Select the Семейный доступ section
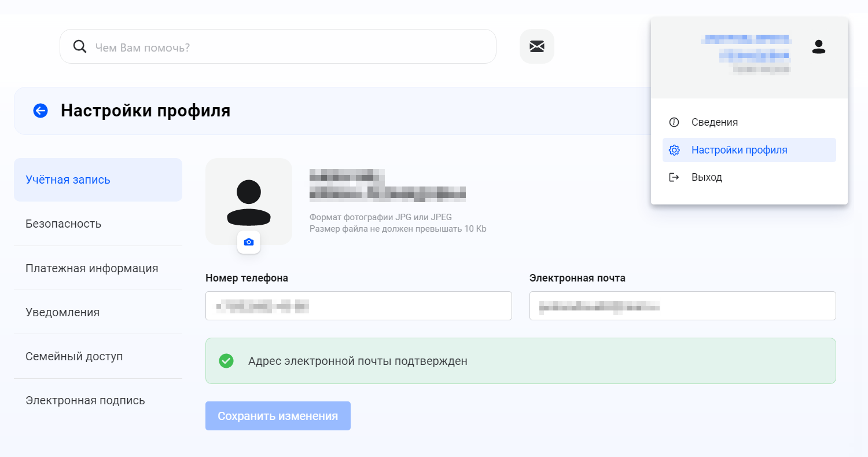The width and height of the screenshot is (868, 457). click(x=98, y=356)
